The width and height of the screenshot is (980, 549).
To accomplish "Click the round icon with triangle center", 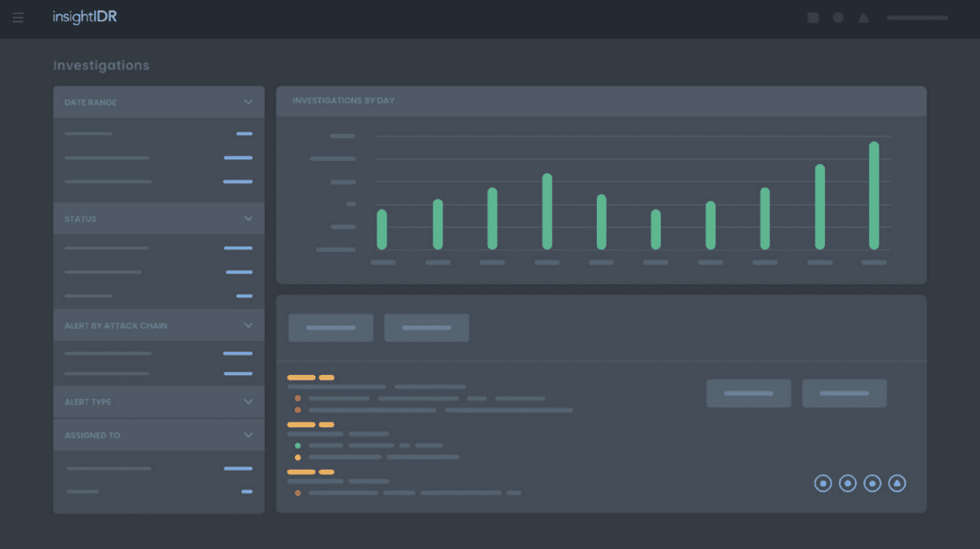I will (897, 484).
